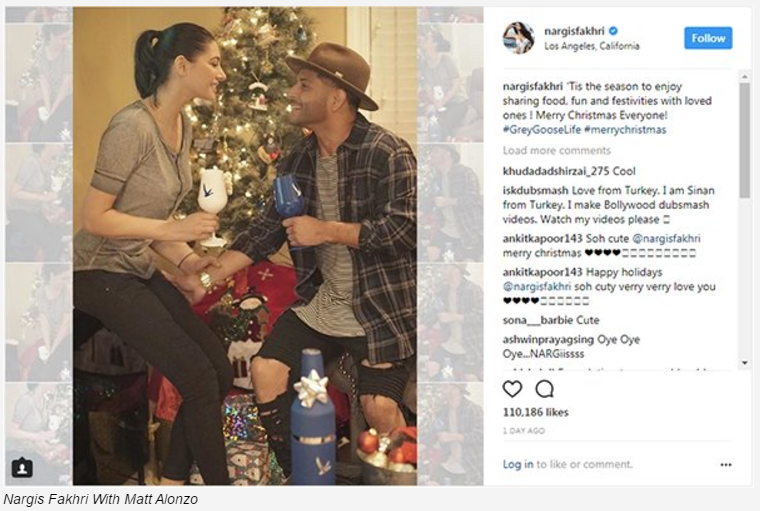This screenshot has height=511, width=760.
Task: Click the Log in link
Action: (x=518, y=464)
